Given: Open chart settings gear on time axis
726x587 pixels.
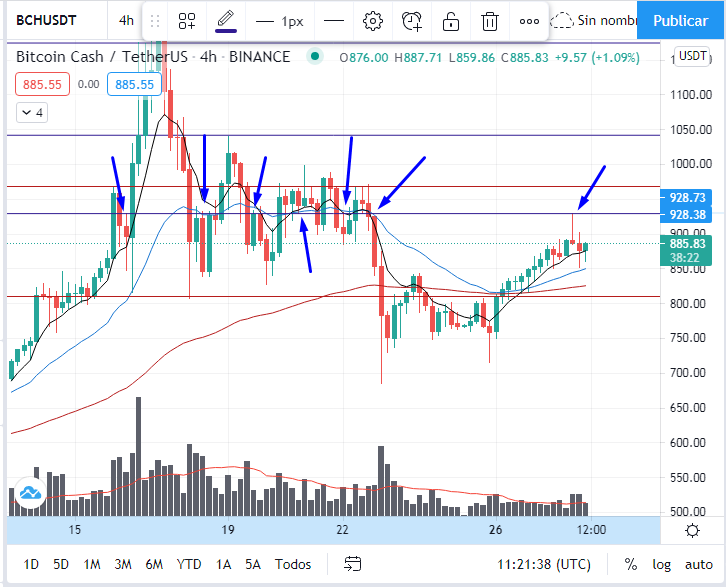Looking at the screenshot, I should (692, 530).
